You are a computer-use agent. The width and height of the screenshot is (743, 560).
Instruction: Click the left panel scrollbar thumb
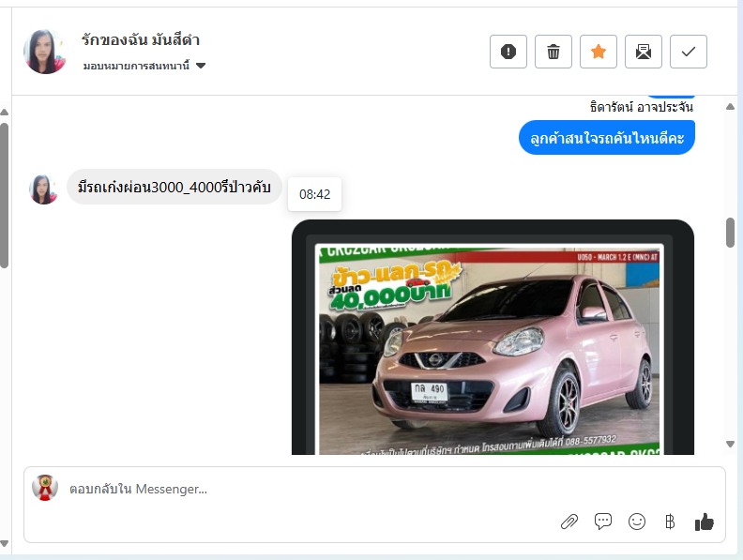coord(5,195)
